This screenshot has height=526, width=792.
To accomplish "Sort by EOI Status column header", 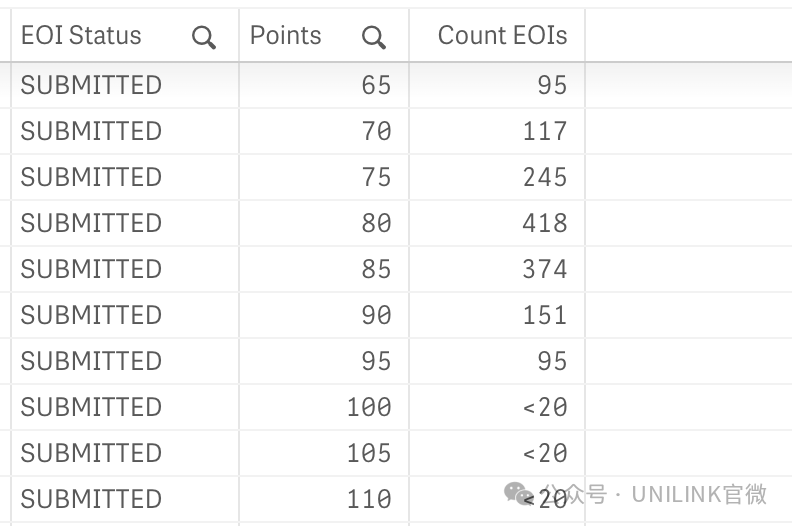I will point(81,35).
